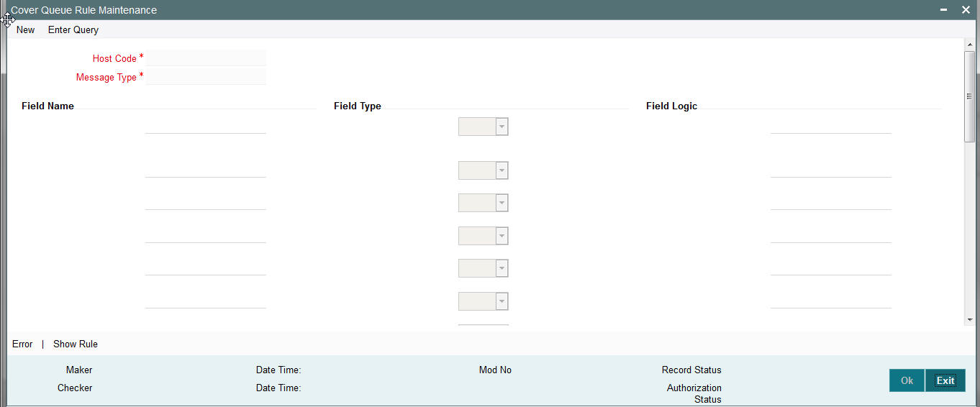Image resolution: width=980 pixels, height=407 pixels.
Task: Click first Field Logic input
Action: (830, 126)
